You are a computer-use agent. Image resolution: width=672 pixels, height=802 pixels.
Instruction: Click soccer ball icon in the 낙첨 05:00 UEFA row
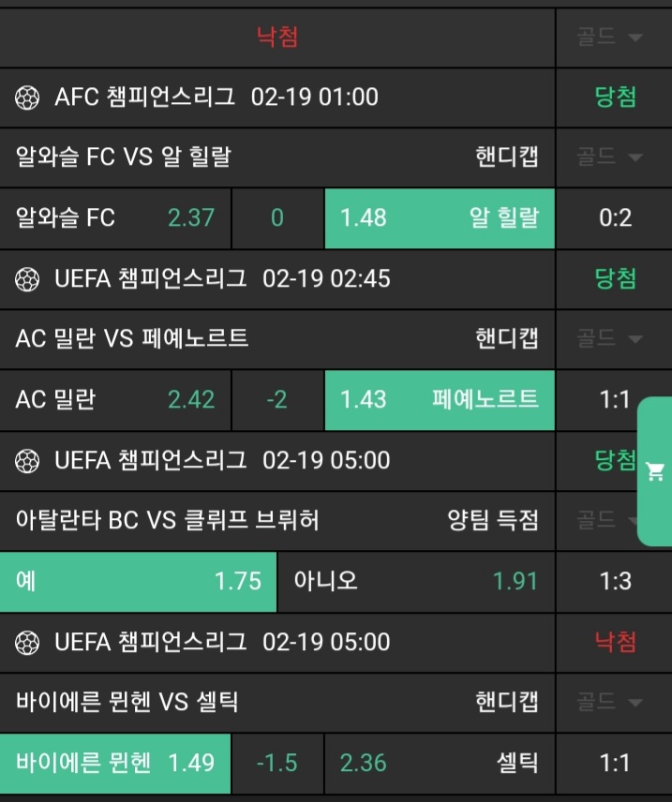(x=28, y=642)
